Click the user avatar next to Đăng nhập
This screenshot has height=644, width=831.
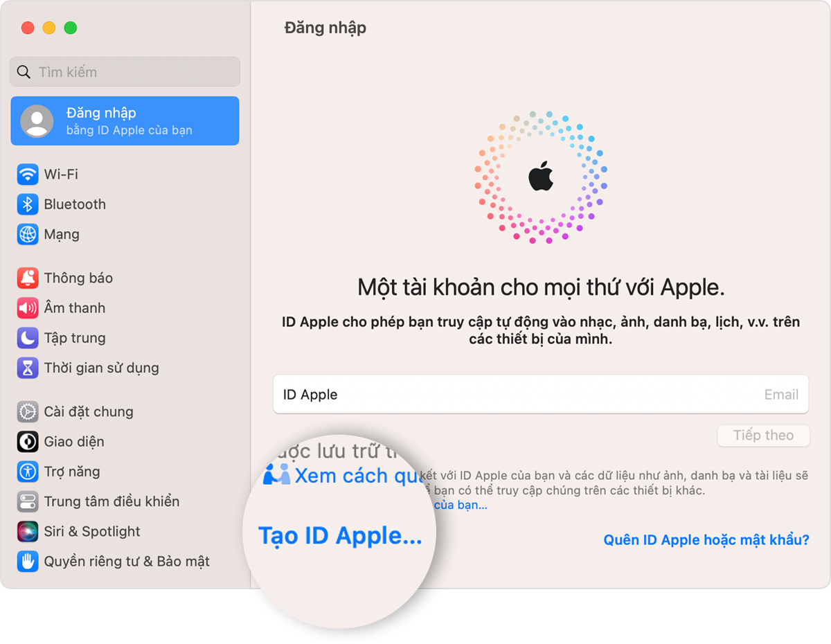click(x=37, y=121)
